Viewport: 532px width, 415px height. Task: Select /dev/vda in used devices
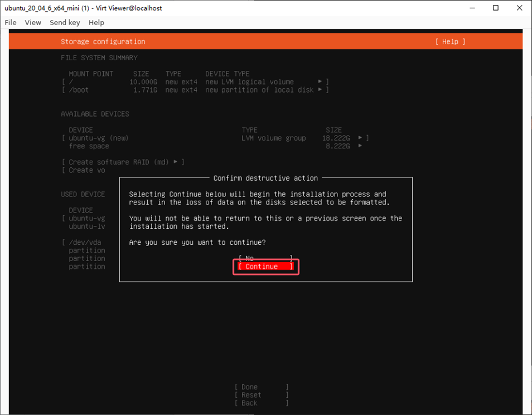coord(85,242)
